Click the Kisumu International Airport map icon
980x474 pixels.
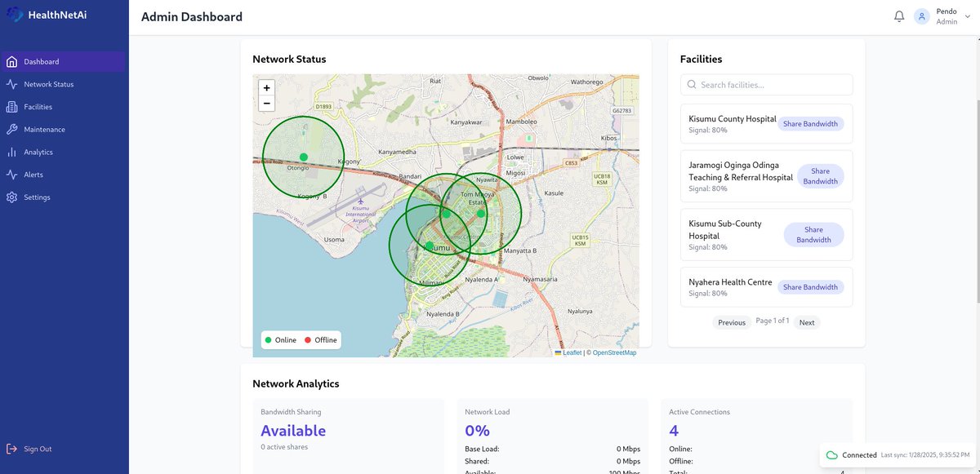pos(360,200)
